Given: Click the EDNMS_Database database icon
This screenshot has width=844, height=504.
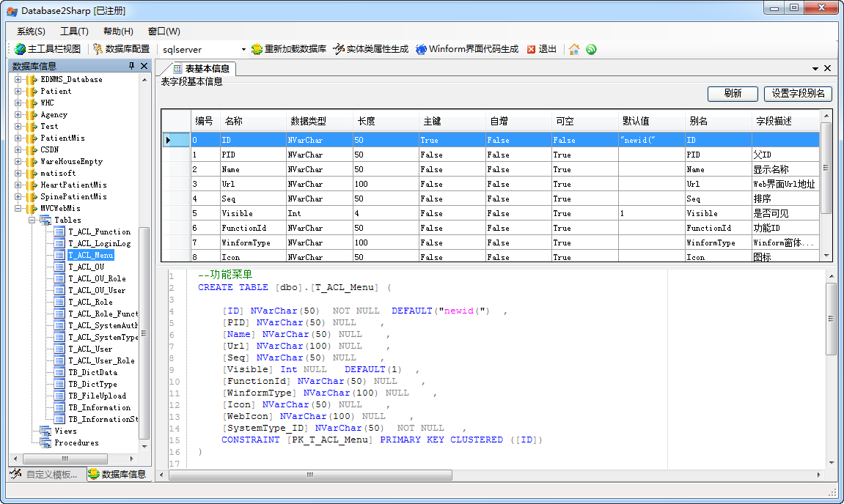Looking at the screenshot, I should click(32, 80).
